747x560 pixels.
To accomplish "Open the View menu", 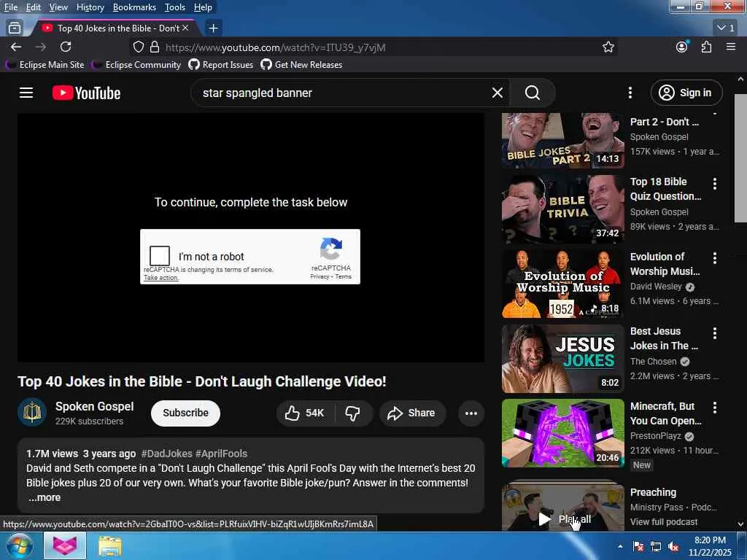I will pos(58,7).
